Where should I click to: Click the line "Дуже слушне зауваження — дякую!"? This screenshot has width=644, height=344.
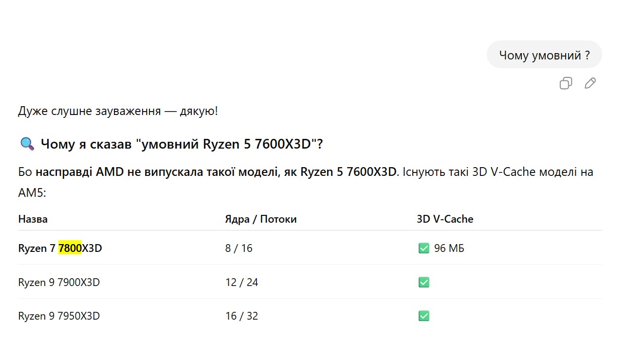118,111
